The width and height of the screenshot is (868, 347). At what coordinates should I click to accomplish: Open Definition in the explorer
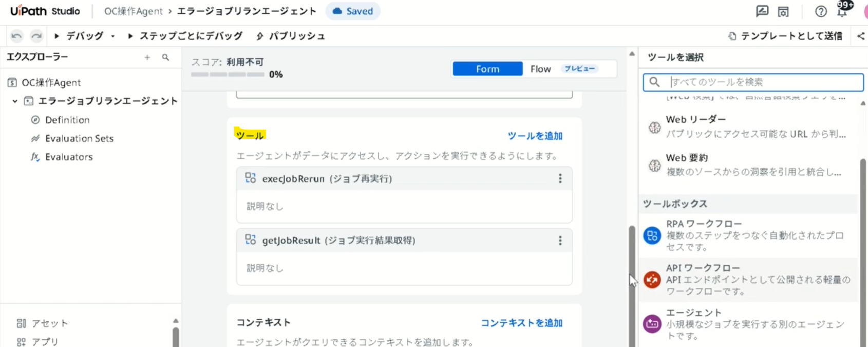(x=67, y=120)
